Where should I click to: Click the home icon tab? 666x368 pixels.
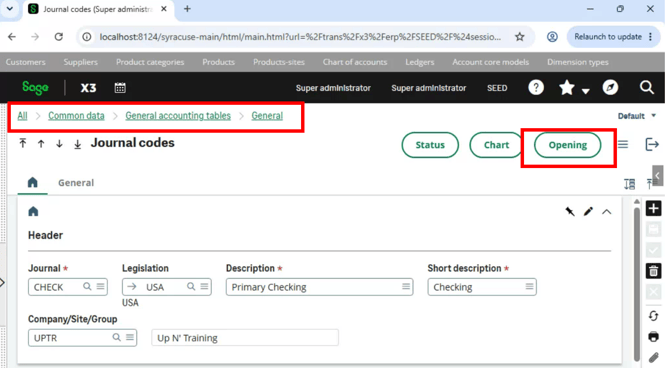click(33, 182)
